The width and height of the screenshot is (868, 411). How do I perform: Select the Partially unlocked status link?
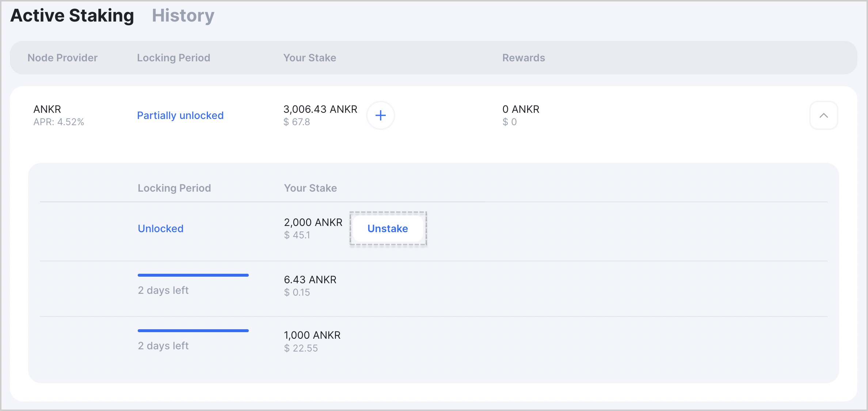click(180, 115)
